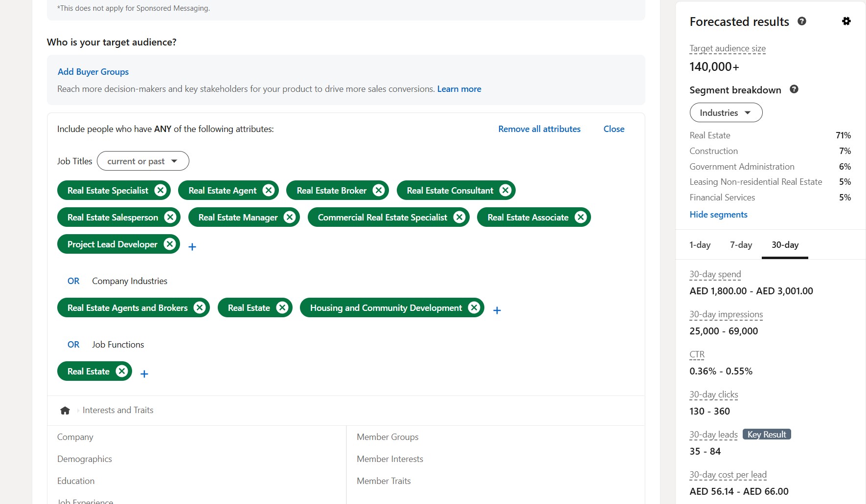Add another job title with plus icon
Image resolution: width=866 pixels, height=504 pixels.
pos(192,247)
